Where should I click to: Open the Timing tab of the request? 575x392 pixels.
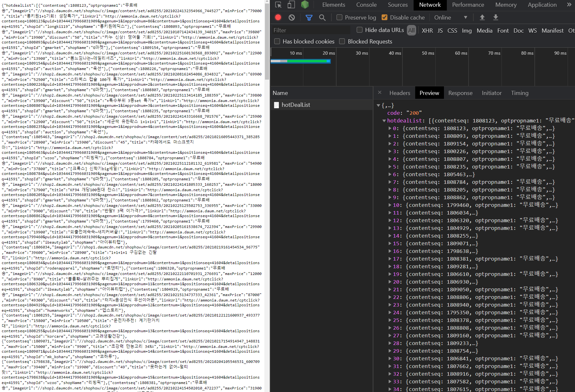coord(519,93)
